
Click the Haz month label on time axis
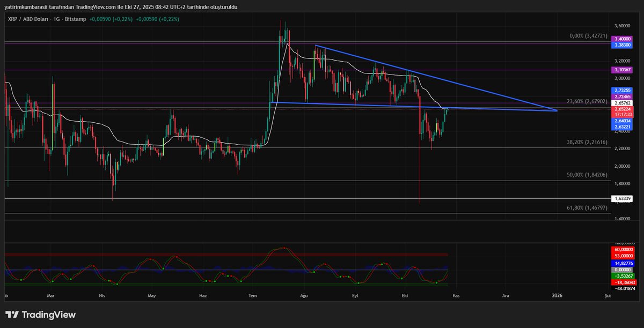[x=203, y=295]
